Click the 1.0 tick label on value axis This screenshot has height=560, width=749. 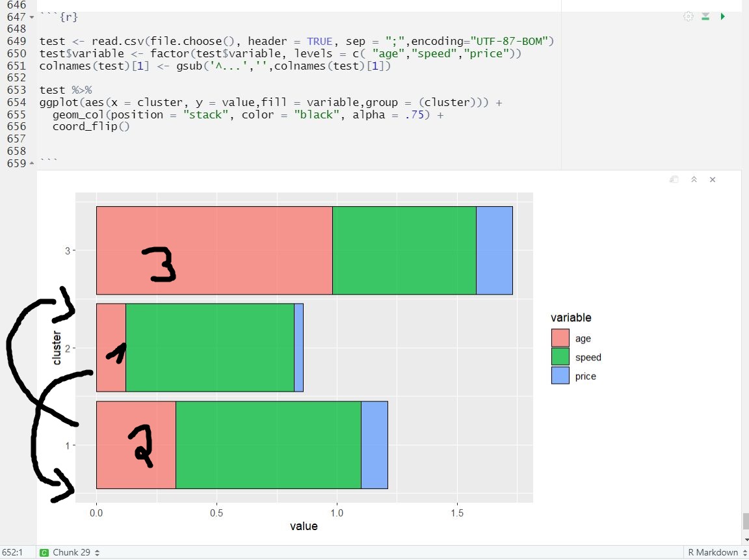point(337,513)
